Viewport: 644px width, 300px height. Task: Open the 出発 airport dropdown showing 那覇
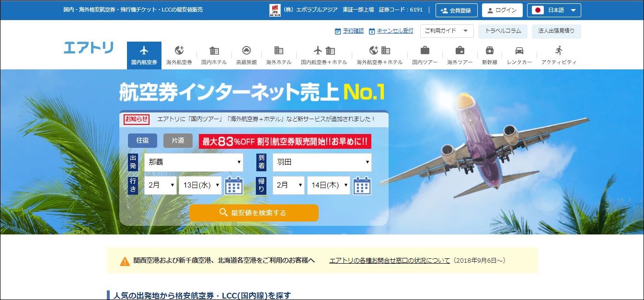tap(194, 162)
